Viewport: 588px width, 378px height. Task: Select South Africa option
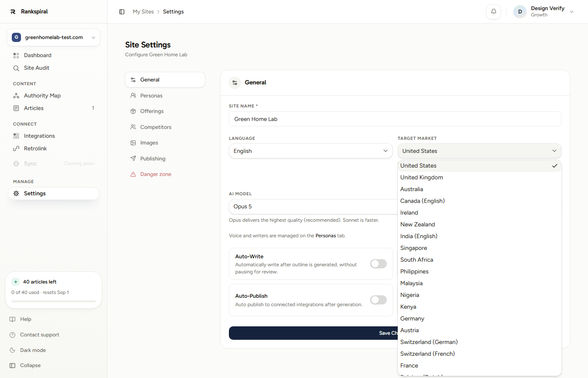[480, 260]
